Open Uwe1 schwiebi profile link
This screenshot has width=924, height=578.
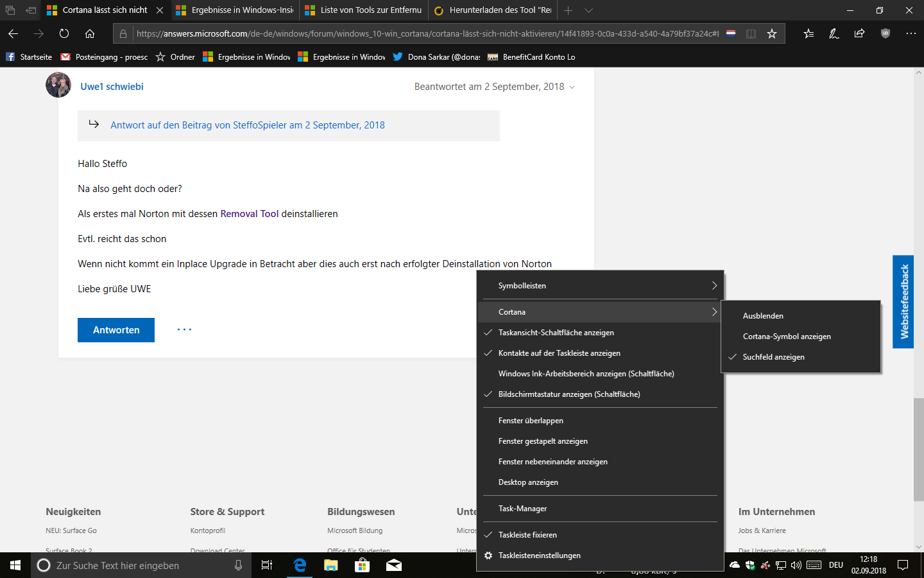coord(112,87)
